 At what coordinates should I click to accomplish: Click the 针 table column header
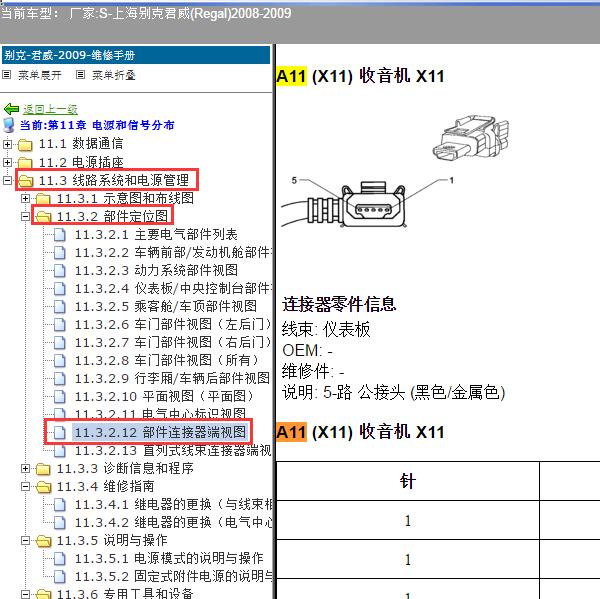408,481
